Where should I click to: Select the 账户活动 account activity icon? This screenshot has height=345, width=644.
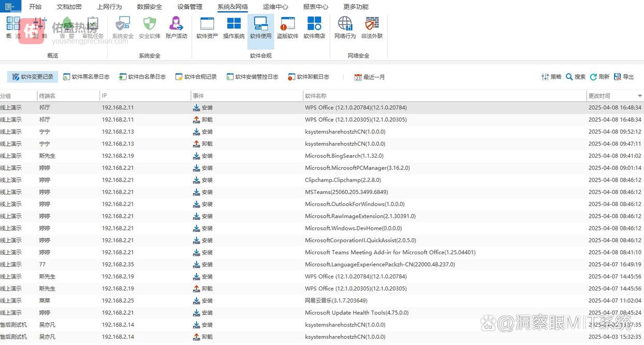click(x=176, y=27)
